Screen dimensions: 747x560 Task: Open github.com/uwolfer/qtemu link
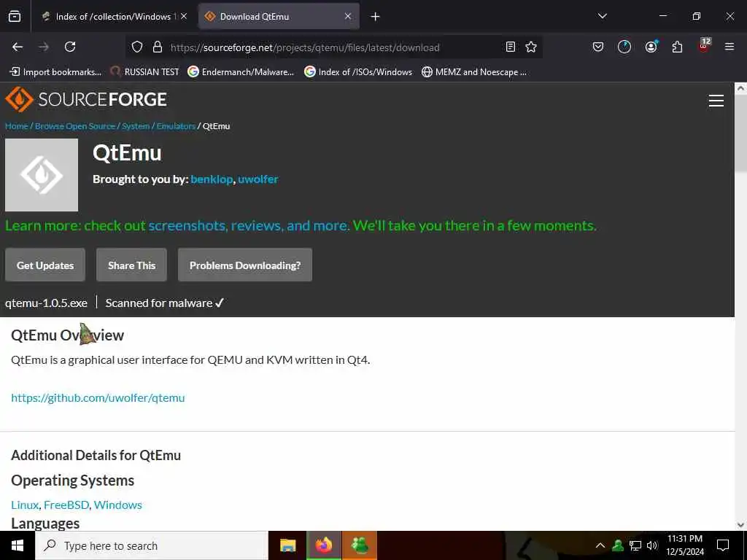pyautogui.click(x=98, y=397)
